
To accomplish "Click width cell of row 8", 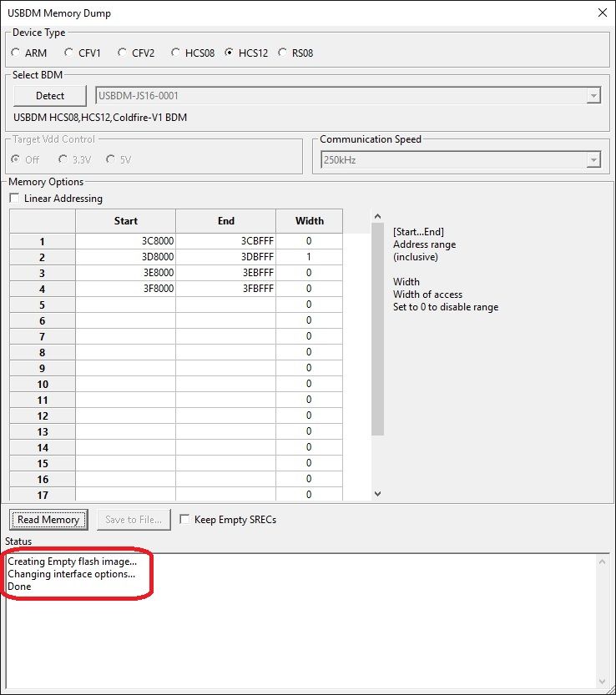I will 309,352.
